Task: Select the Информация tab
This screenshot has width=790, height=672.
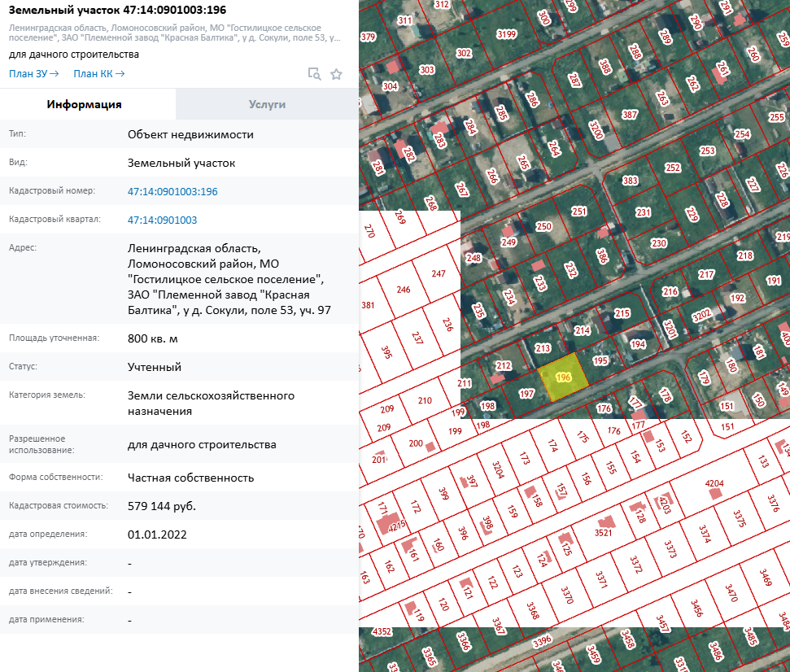Action: coord(85,104)
